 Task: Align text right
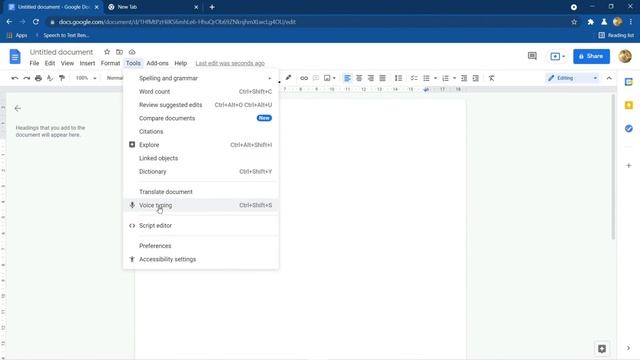pyautogui.click(x=371, y=78)
